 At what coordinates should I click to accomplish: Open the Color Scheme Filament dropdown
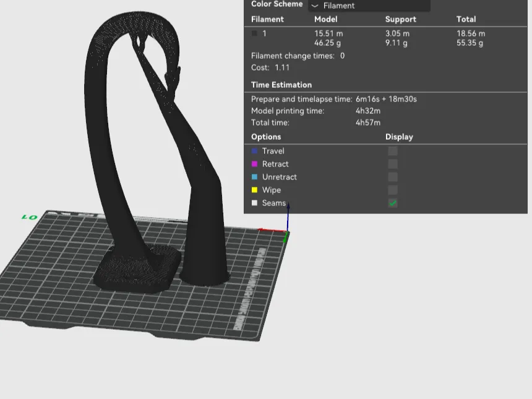(x=369, y=6)
